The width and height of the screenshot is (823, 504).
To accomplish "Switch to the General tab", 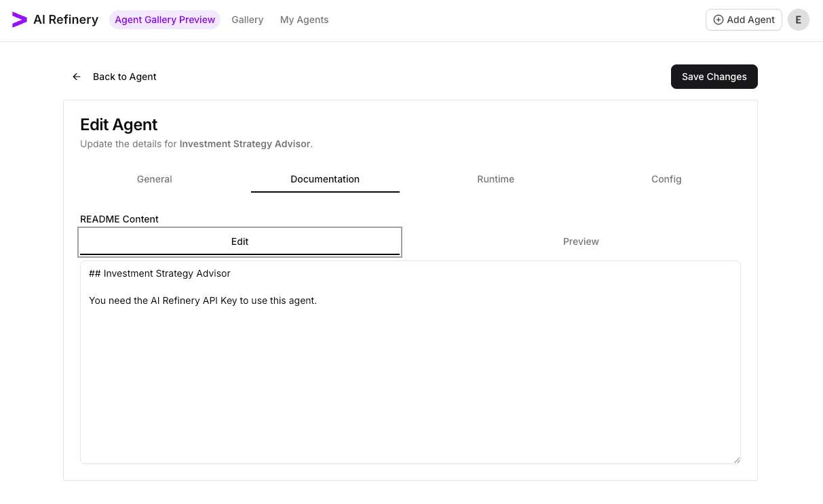I will [154, 179].
